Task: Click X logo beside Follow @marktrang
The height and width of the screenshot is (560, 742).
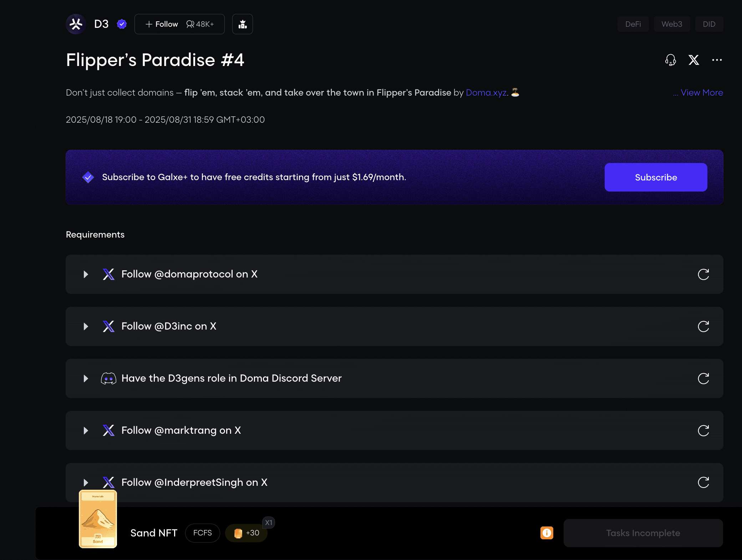Action: [x=108, y=431]
